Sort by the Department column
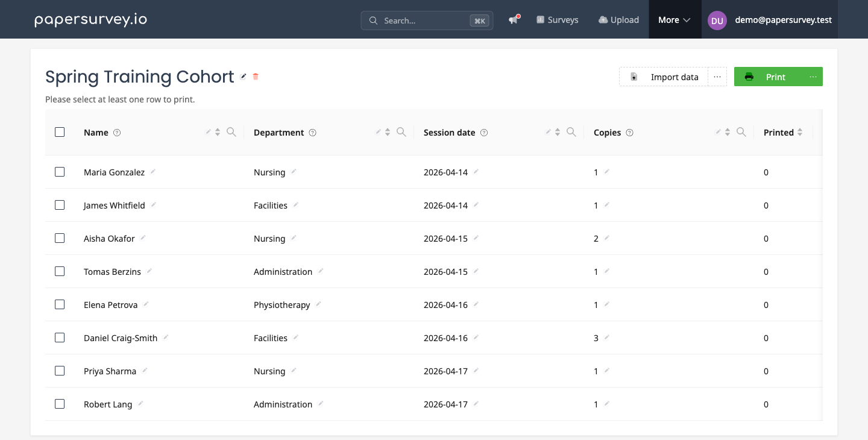 click(388, 132)
